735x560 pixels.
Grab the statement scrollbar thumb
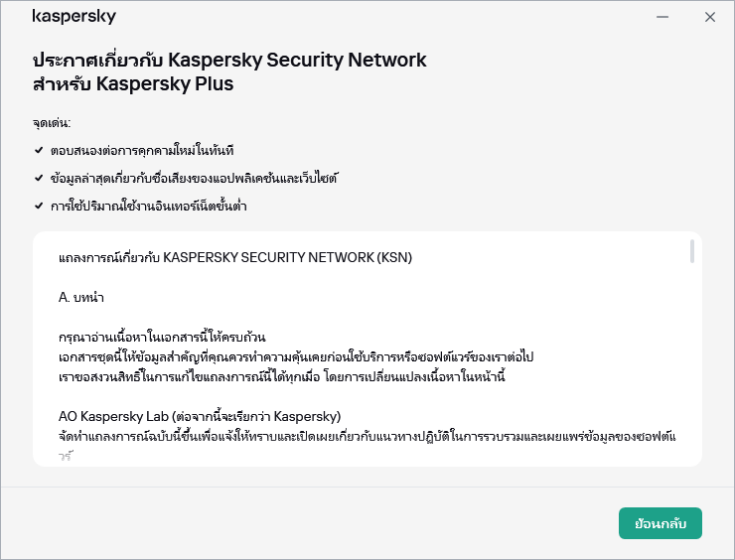click(x=691, y=251)
